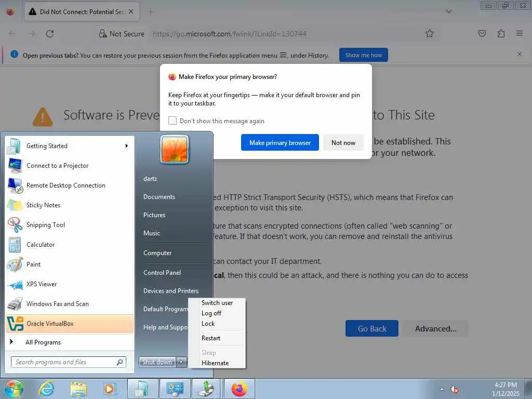Dismiss the restore session notification bar
Screen dimensions: 532x399
click(x=520, y=54)
